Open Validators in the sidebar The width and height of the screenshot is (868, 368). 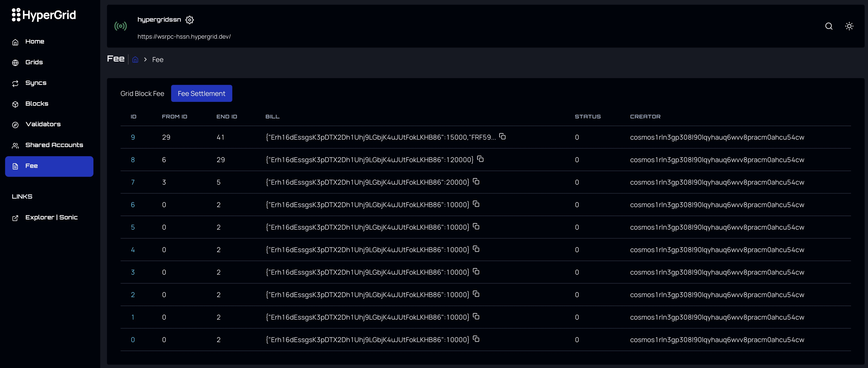pyautogui.click(x=43, y=124)
